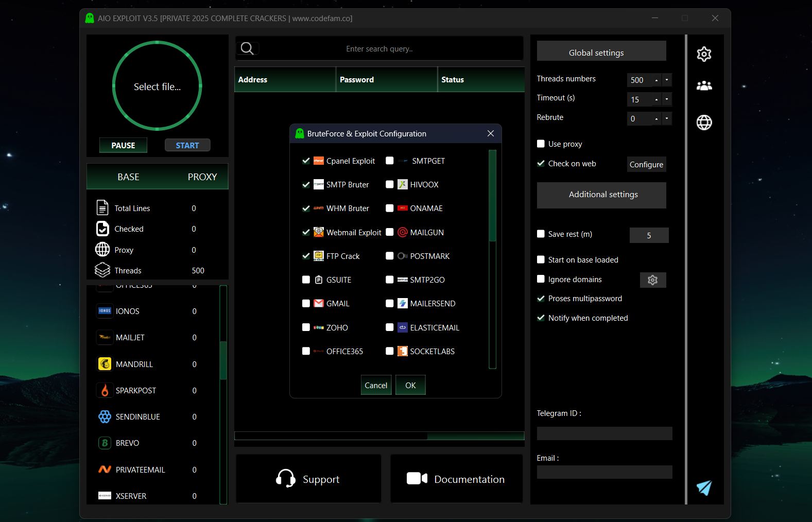812x522 pixels.
Task: Click the Email input field
Action: click(604, 472)
